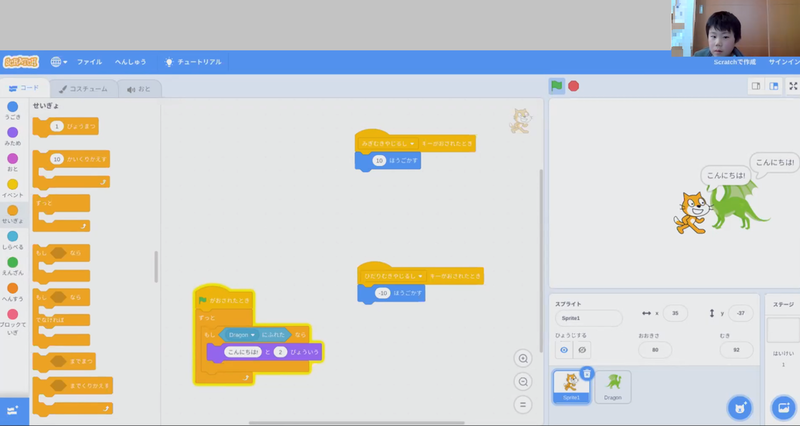Screen dimensions: 800x426
Task: Open the add extension button
Action: (14, 410)
